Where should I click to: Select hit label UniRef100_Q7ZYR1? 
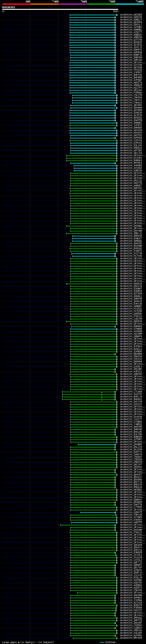click(131, 158)
